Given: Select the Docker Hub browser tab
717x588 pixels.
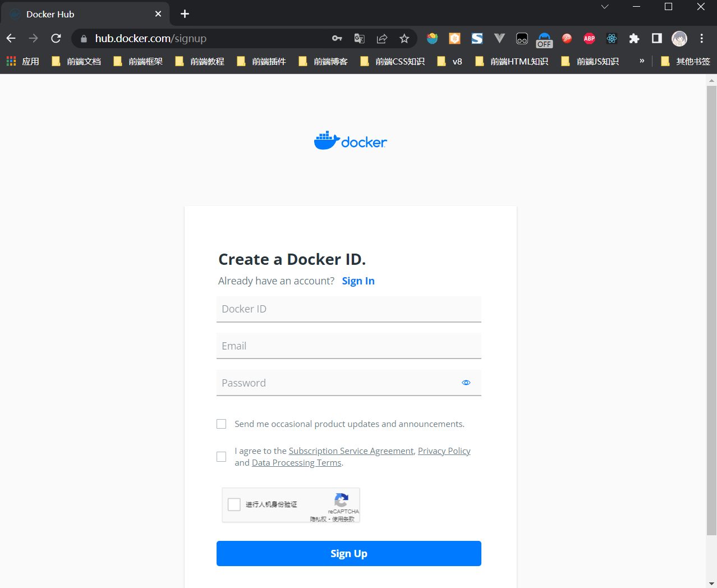Looking at the screenshot, I should pos(84,14).
